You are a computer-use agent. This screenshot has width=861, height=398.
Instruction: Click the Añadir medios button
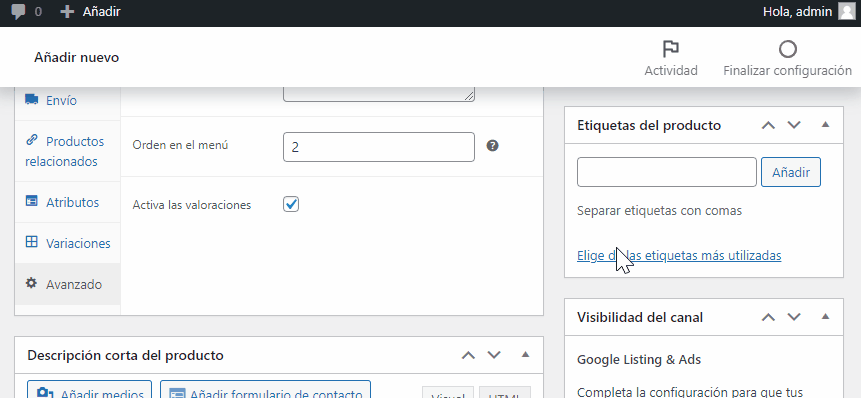90,389
